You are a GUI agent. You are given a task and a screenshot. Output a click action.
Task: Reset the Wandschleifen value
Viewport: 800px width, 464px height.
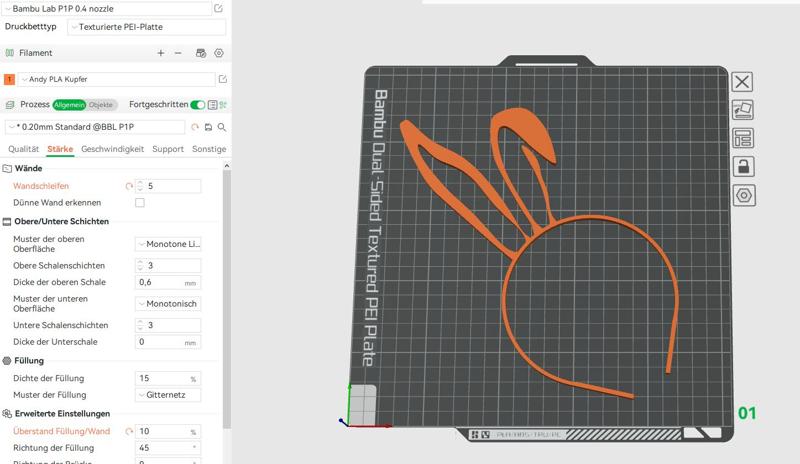click(x=129, y=186)
